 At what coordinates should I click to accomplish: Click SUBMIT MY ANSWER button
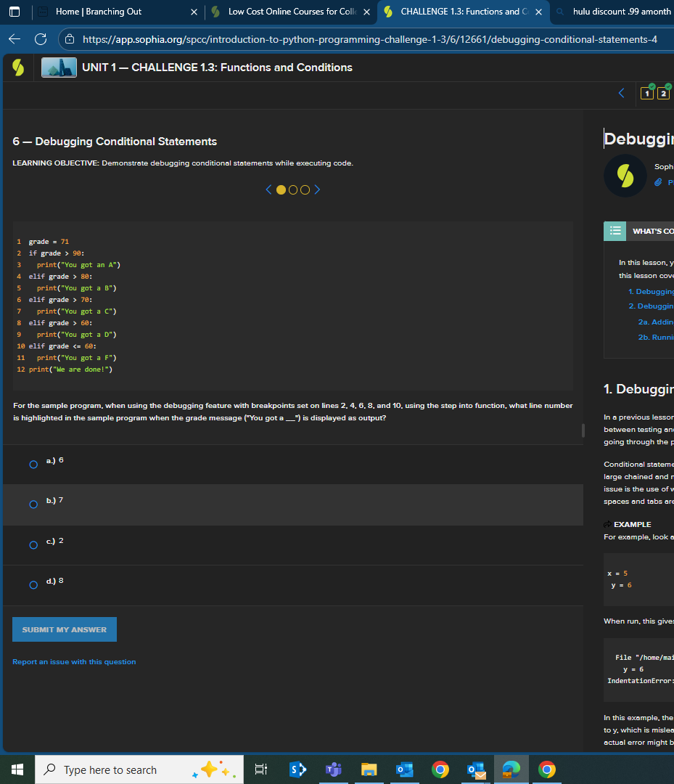point(64,629)
